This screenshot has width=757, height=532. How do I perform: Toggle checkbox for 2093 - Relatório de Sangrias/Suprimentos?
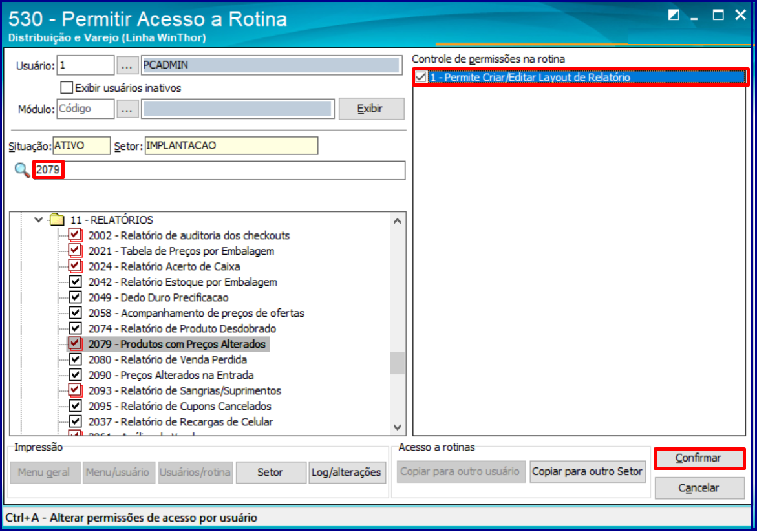coord(75,390)
